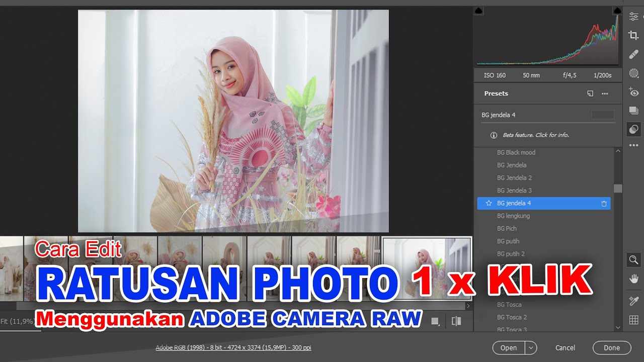Expand the Open button dropdown arrow
644x362 pixels.
531,347
